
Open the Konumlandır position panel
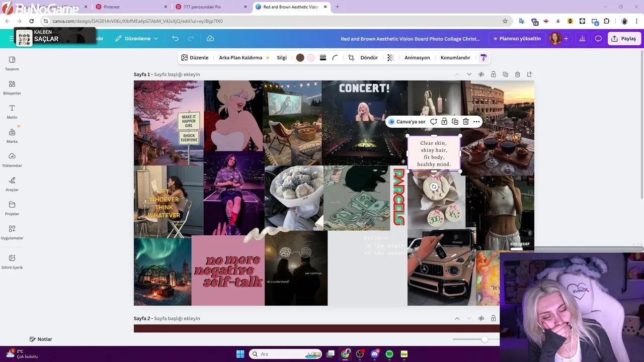pos(455,58)
